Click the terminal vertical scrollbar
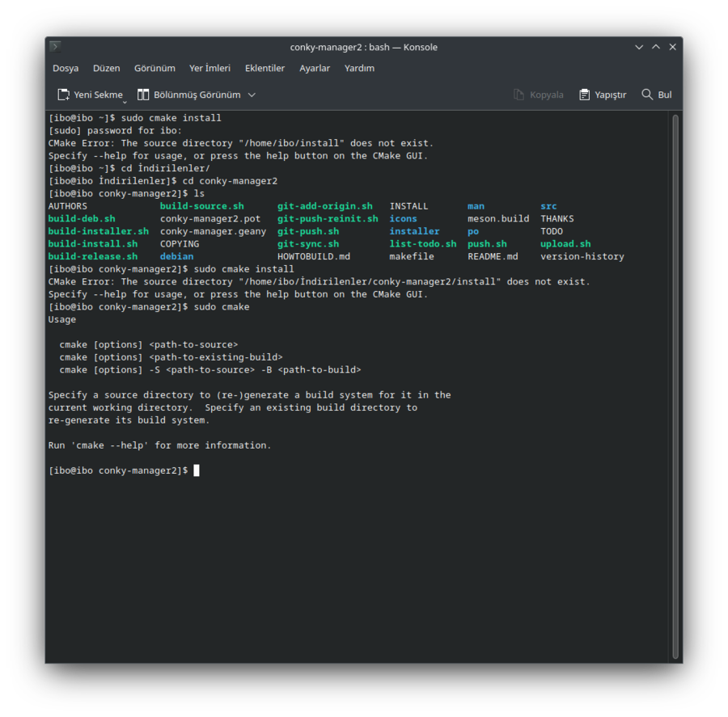728x717 pixels. (x=675, y=386)
